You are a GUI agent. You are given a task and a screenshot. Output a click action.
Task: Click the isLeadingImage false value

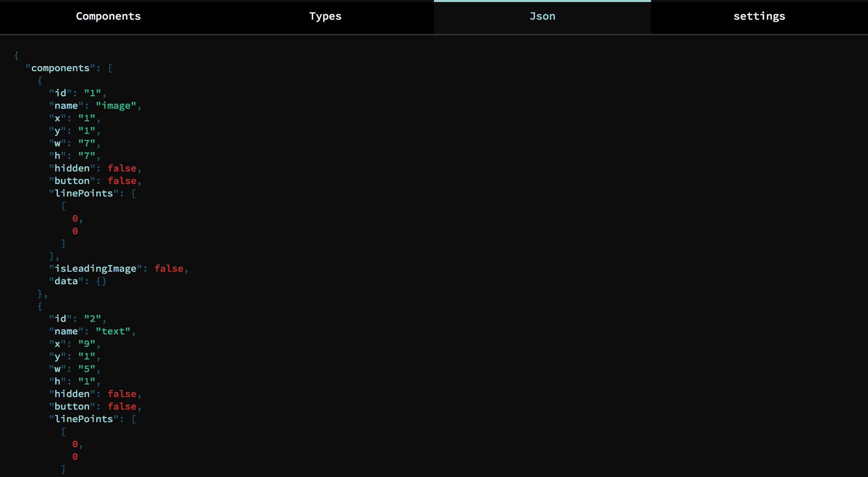click(169, 269)
